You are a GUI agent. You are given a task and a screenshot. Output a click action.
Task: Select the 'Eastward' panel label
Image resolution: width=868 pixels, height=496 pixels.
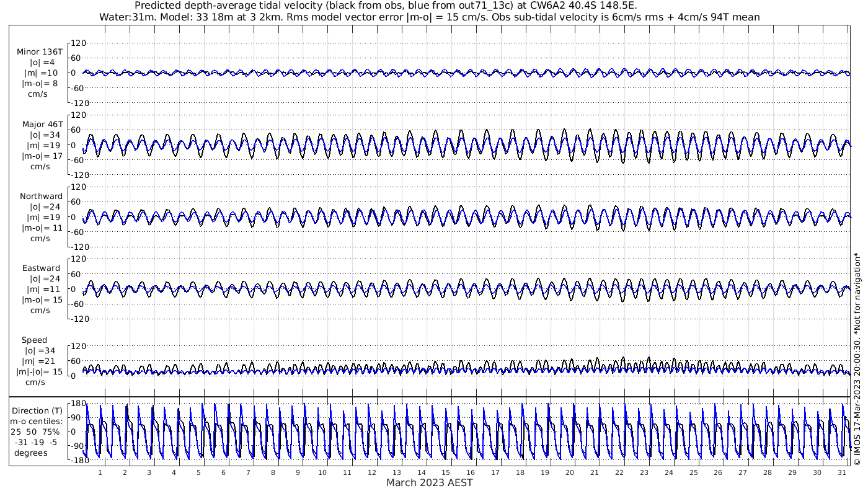click(x=41, y=268)
